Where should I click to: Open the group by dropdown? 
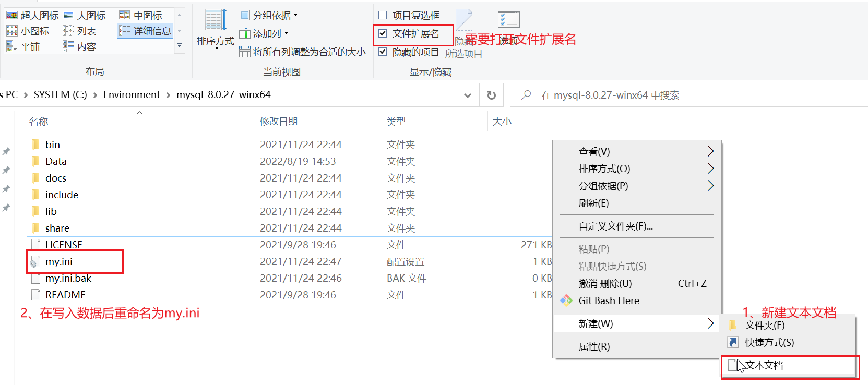click(269, 15)
